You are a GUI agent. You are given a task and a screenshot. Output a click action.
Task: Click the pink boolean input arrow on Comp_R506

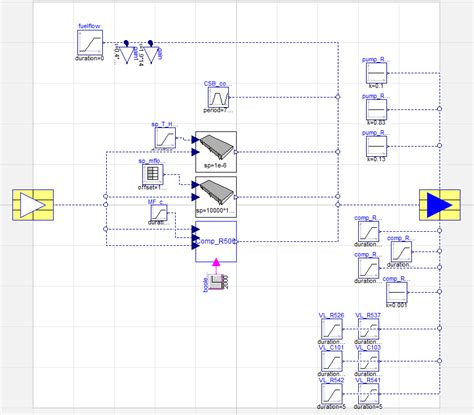pyautogui.click(x=216, y=262)
